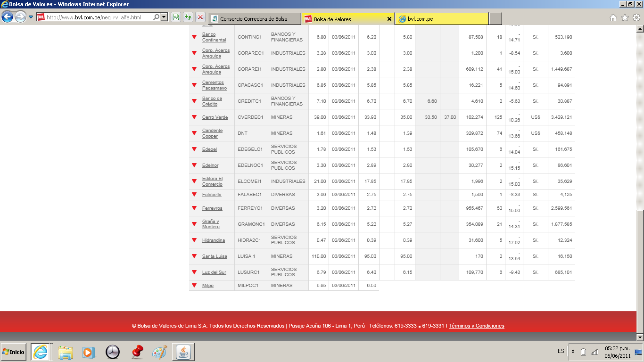
Task: Open the Términos y Condiciones footer link
Action: pos(476,326)
